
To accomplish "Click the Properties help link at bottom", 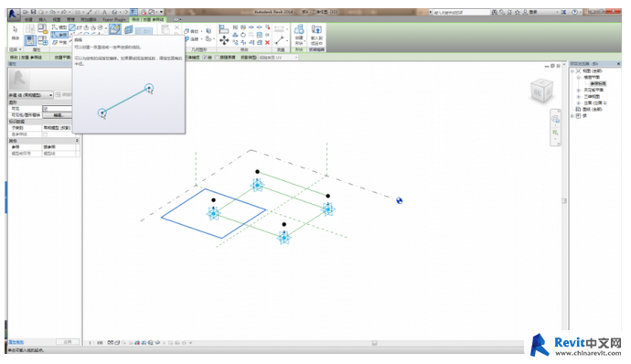I will 16,342.
